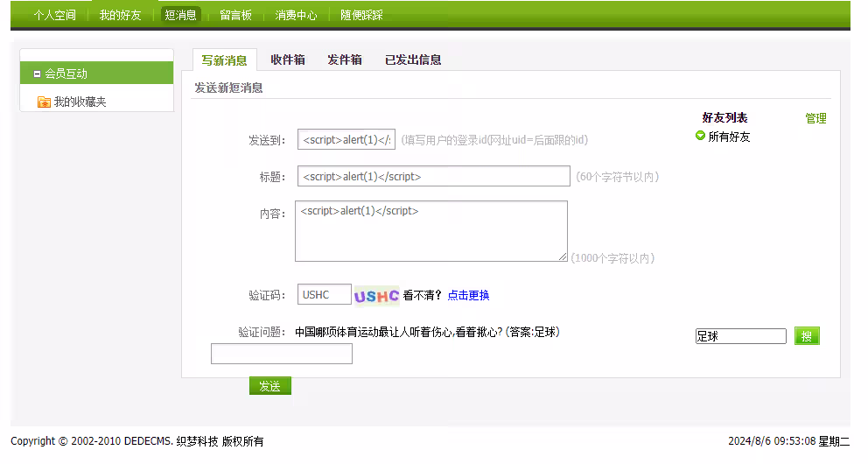Open the 个人空间 menu item
Screen dimensions: 868x464
54,15
